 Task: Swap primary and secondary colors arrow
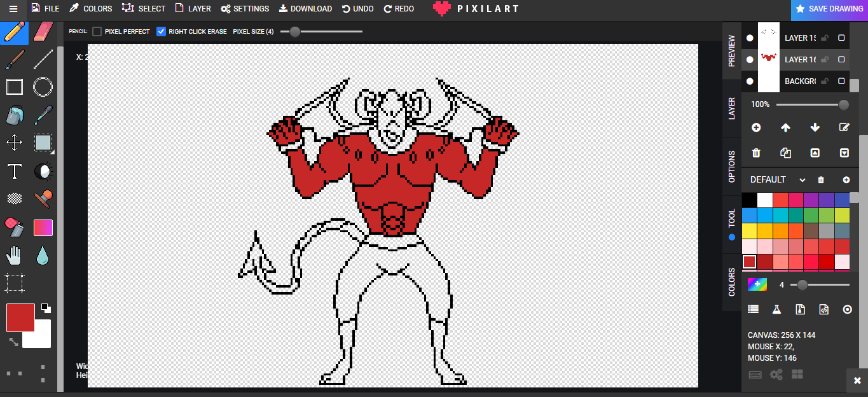click(13, 342)
